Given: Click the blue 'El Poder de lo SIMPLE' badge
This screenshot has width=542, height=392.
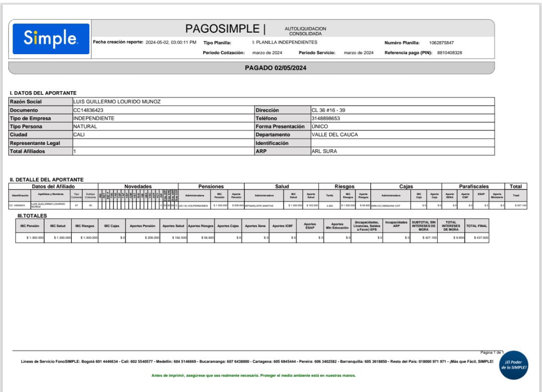Looking at the screenshot, I should coord(514,364).
